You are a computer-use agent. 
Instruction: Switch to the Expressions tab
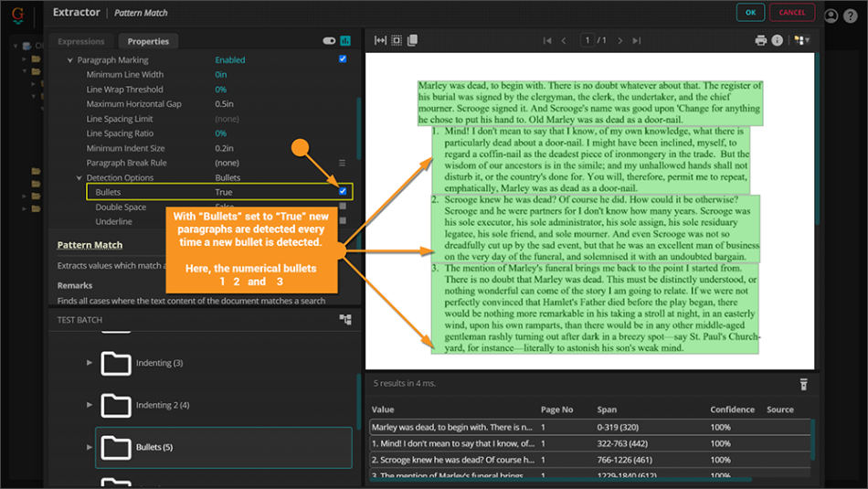click(x=81, y=41)
